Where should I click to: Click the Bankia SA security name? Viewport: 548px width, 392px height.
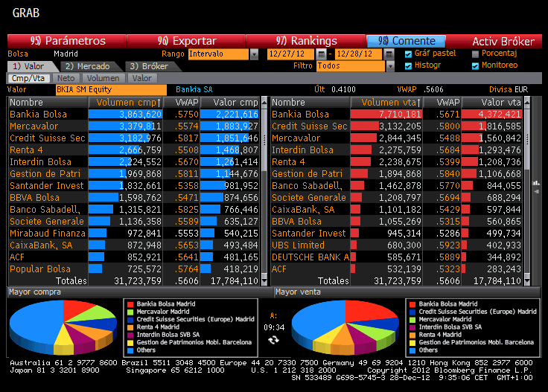(x=194, y=90)
